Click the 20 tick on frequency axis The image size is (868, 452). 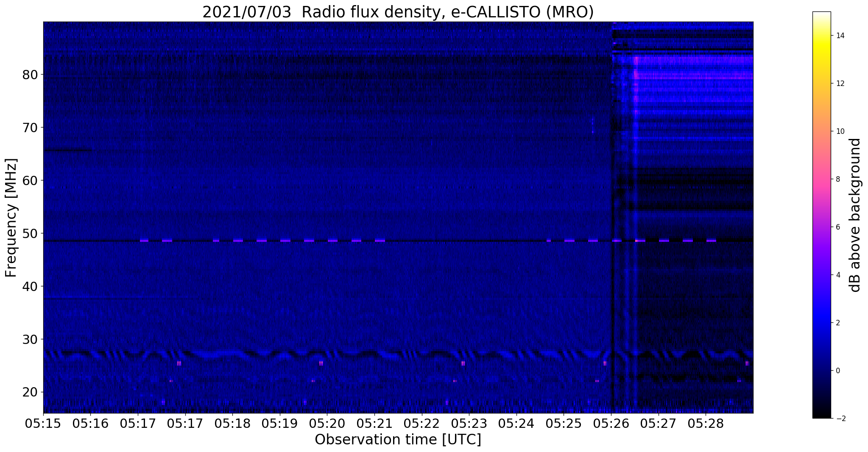point(30,392)
